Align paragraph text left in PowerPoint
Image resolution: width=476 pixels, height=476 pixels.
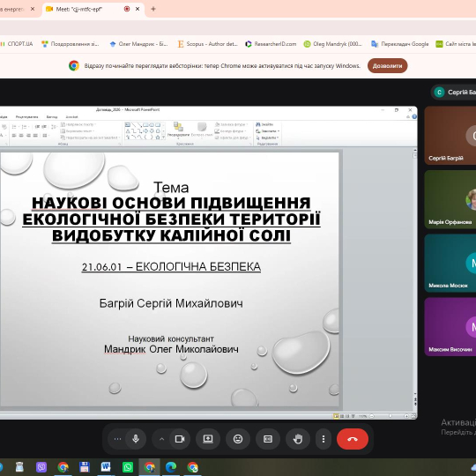coord(14,136)
